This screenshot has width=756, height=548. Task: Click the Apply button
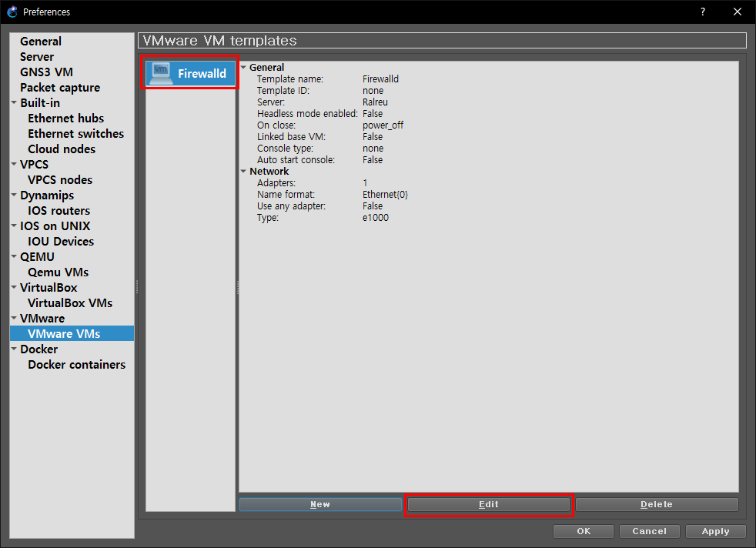[715, 531]
